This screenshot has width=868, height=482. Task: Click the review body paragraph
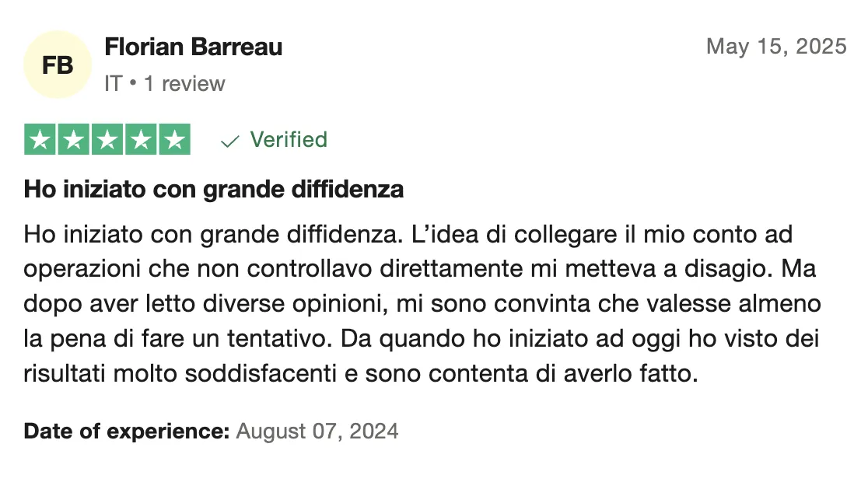click(x=422, y=304)
